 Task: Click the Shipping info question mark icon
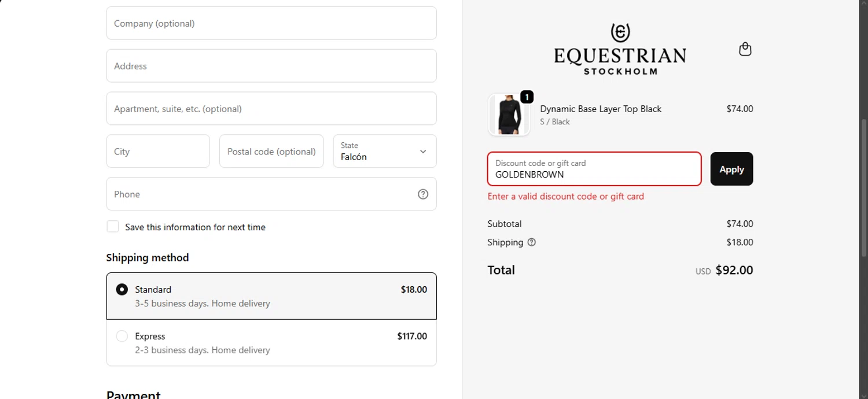point(532,242)
